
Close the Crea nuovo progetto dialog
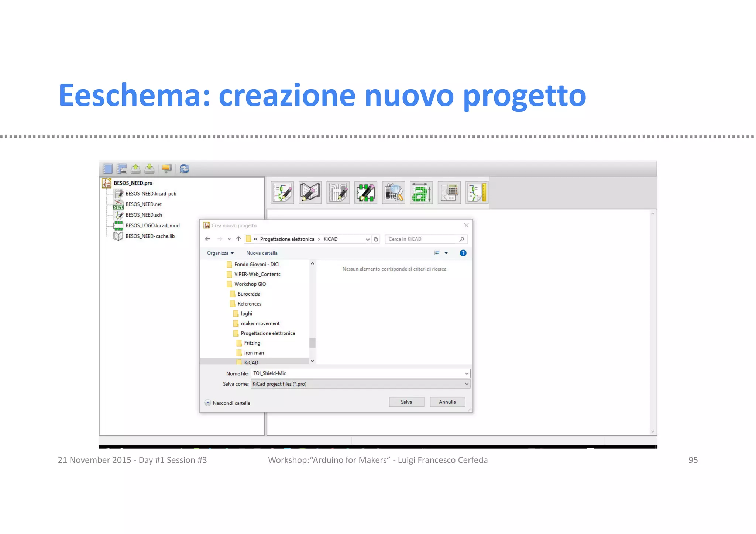466,225
